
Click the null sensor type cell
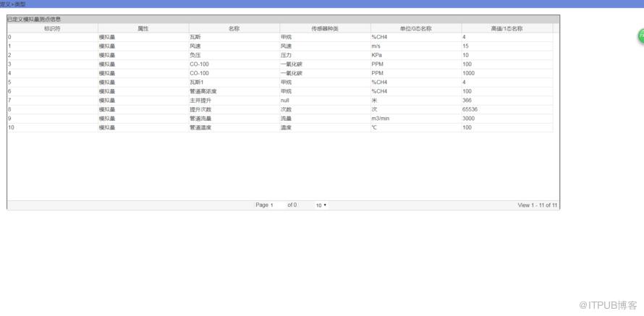pyautogui.click(x=325, y=100)
